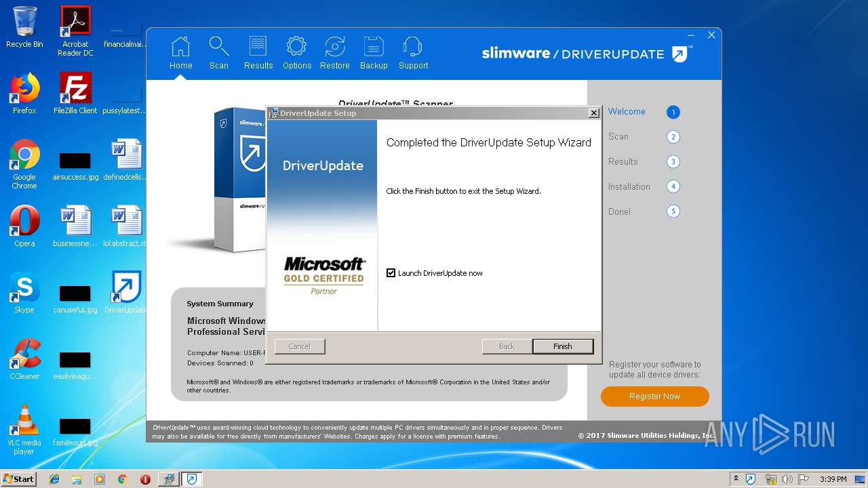868x488 pixels.
Task: Click step number 4 circle
Action: (673, 186)
